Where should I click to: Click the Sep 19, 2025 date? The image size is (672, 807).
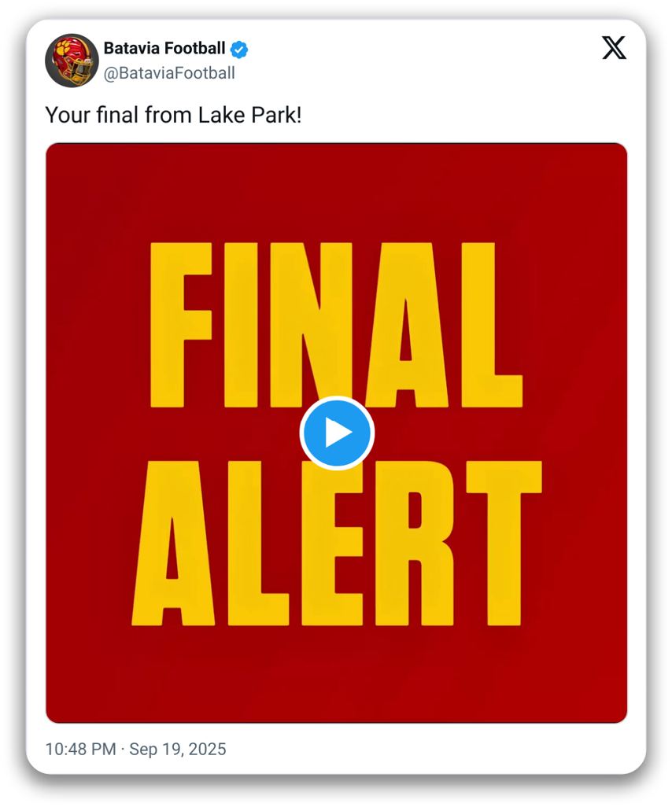coord(177,749)
